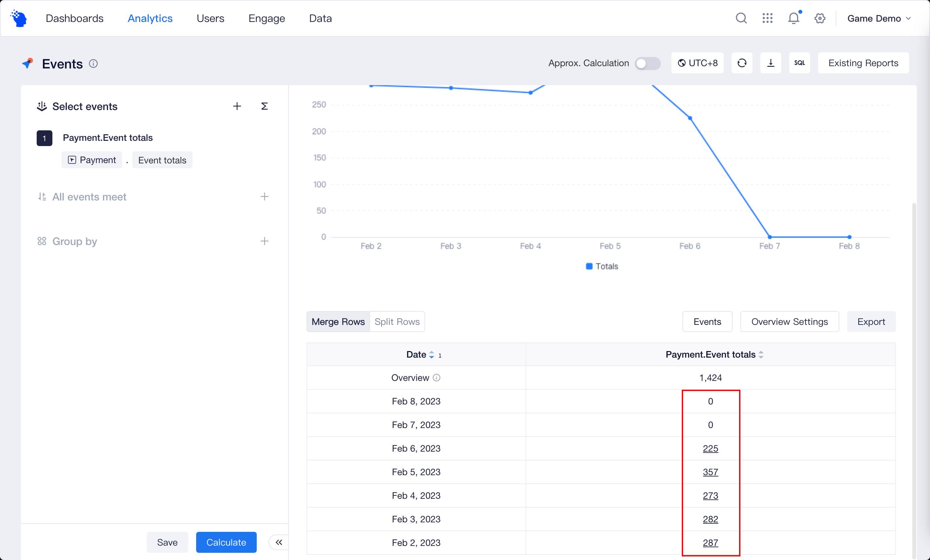Open the notifications bell

[x=794, y=18]
